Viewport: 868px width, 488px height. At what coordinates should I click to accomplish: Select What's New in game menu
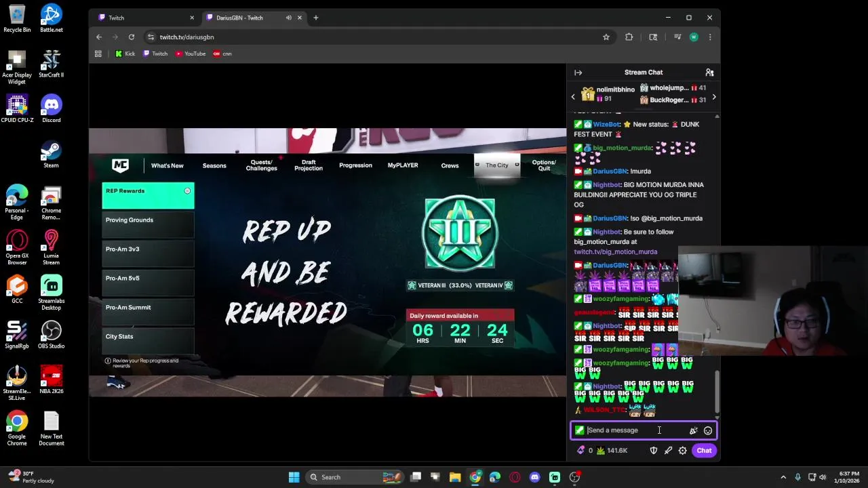coord(167,165)
